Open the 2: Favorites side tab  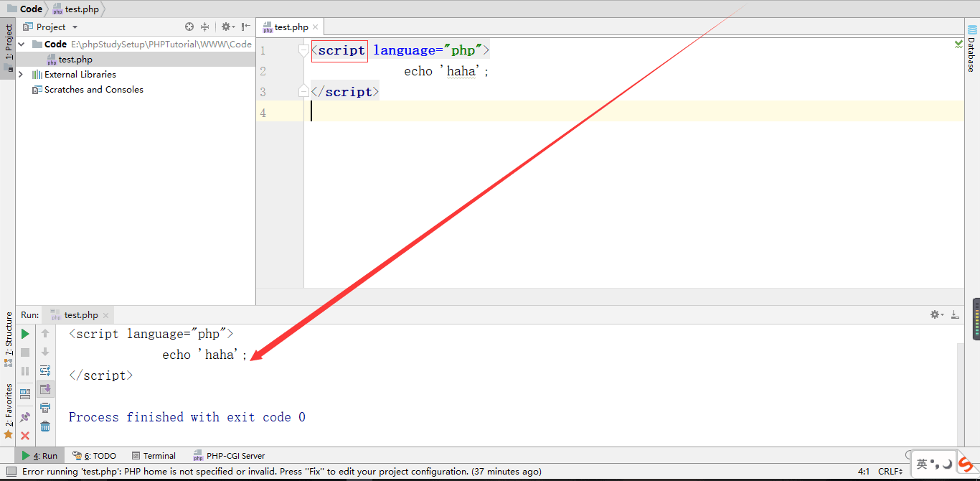(9, 411)
